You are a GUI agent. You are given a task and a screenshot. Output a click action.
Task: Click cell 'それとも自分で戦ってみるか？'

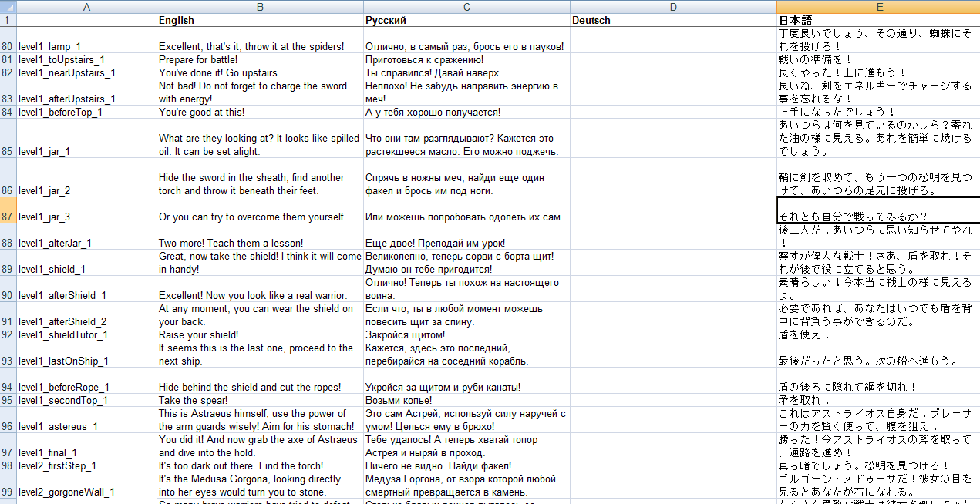click(x=878, y=210)
